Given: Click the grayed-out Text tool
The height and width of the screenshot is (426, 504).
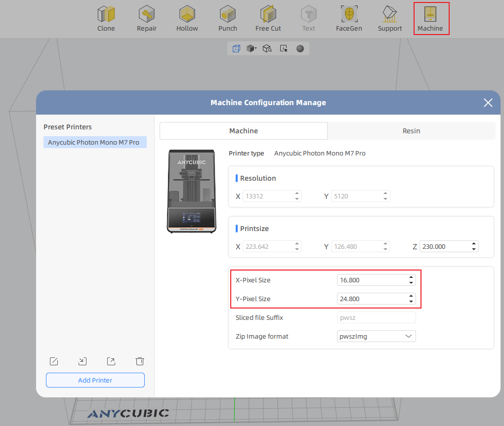Looking at the screenshot, I should (x=308, y=19).
